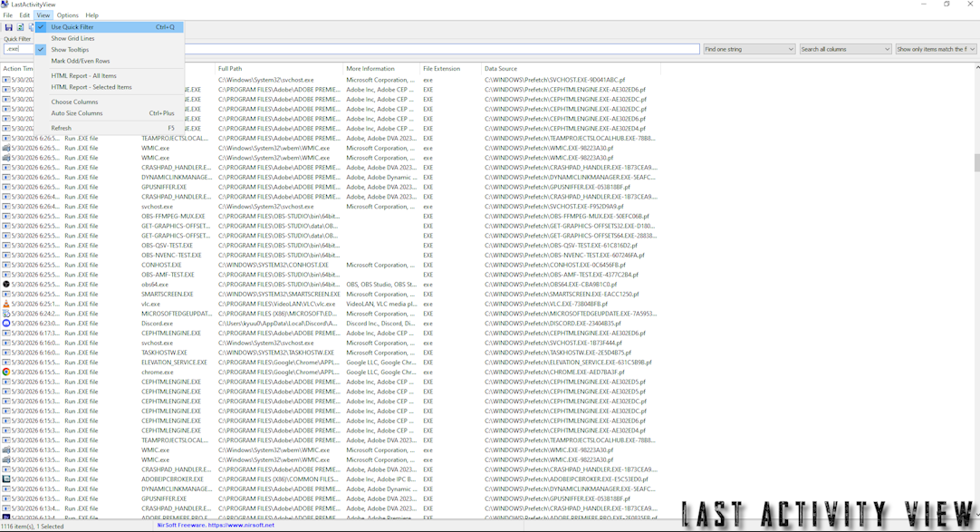Click the green Refresh toolbar icon
The height and width of the screenshot is (532, 980).
(x=20, y=27)
